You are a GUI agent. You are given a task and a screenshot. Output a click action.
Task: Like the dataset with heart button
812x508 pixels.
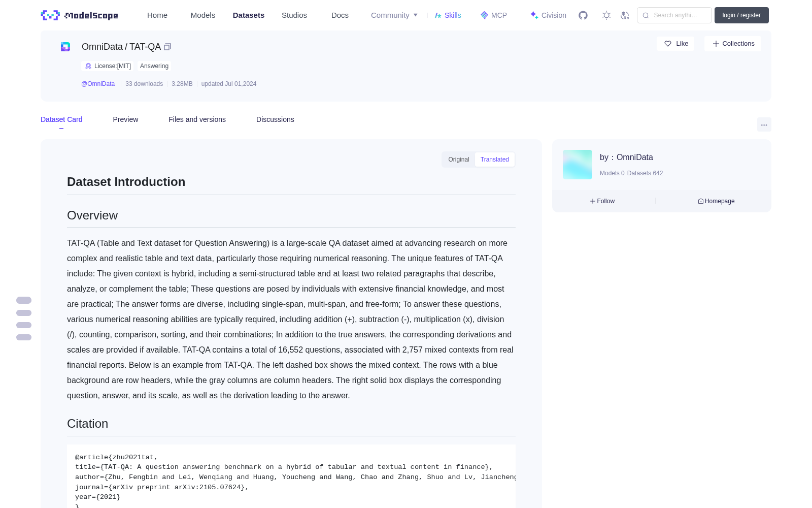tap(675, 44)
